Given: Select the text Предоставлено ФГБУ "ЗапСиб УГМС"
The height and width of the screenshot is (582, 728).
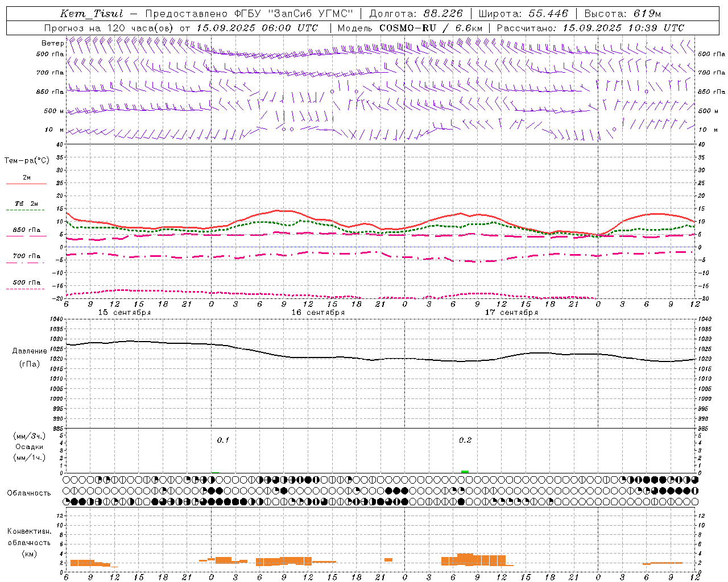Looking at the screenshot, I should (x=249, y=14).
